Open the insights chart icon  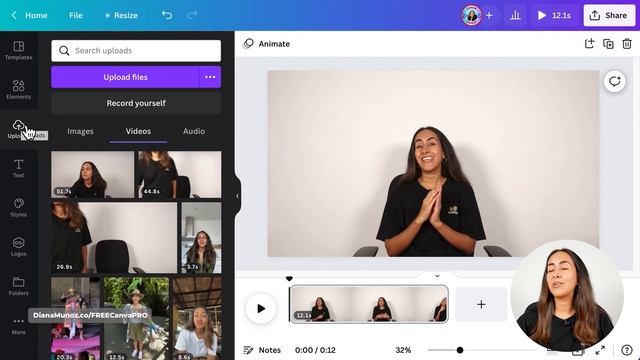pos(515,16)
